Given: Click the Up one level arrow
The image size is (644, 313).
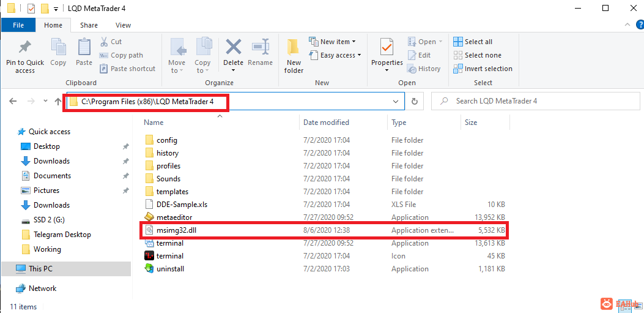Looking at the screenshot, I should coord(58,101).
